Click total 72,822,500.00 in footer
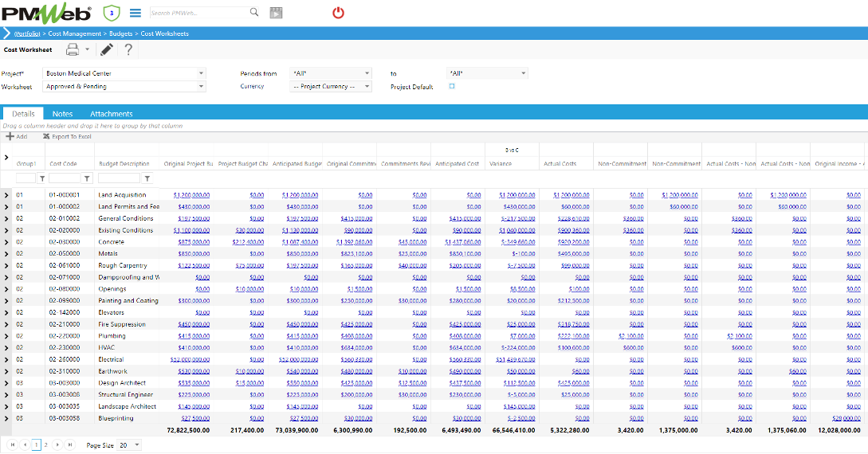Screen dimensions: 868x454 [188, 430]
